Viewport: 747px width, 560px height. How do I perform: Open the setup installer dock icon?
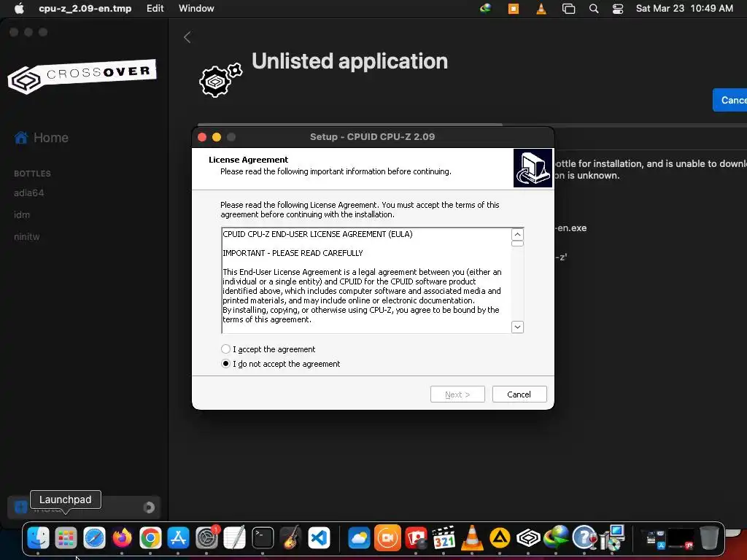pos(612,538)
